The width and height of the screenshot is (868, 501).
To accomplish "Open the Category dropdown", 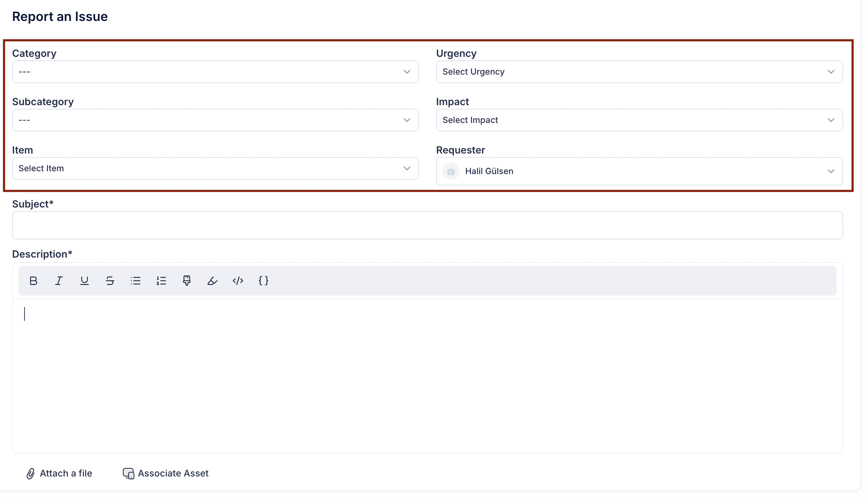I will (x=215, y=72).
